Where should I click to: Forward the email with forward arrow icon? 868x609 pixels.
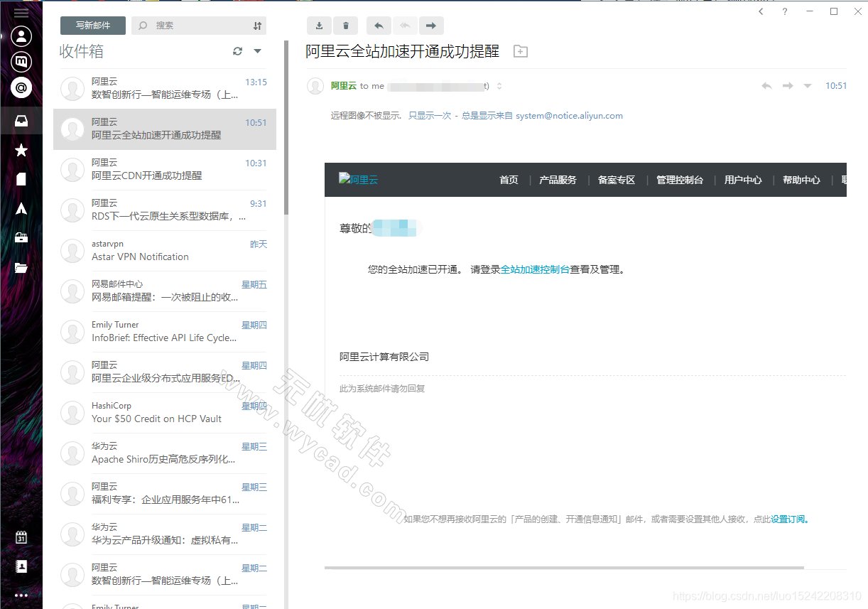tap(431, 25)
